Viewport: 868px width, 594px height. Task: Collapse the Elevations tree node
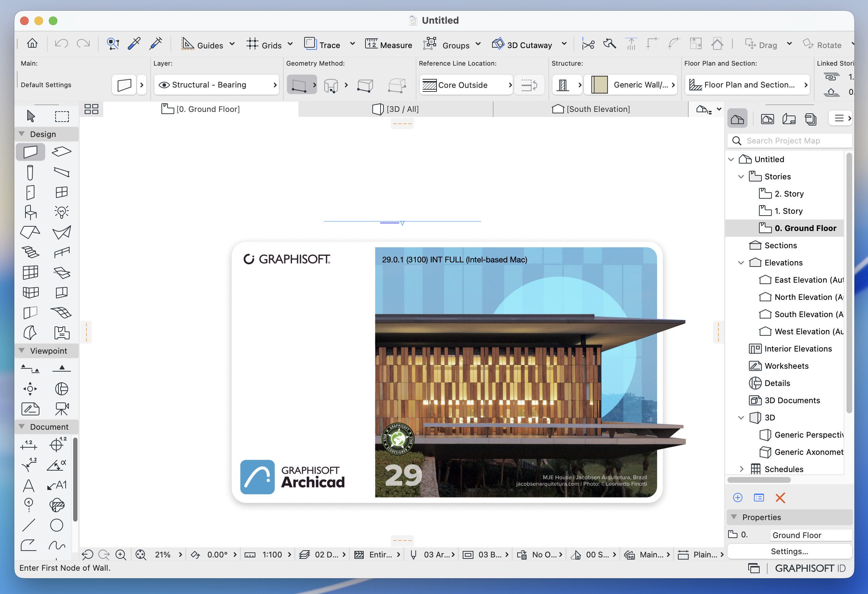pyautogui.click(x=741, y=263)
